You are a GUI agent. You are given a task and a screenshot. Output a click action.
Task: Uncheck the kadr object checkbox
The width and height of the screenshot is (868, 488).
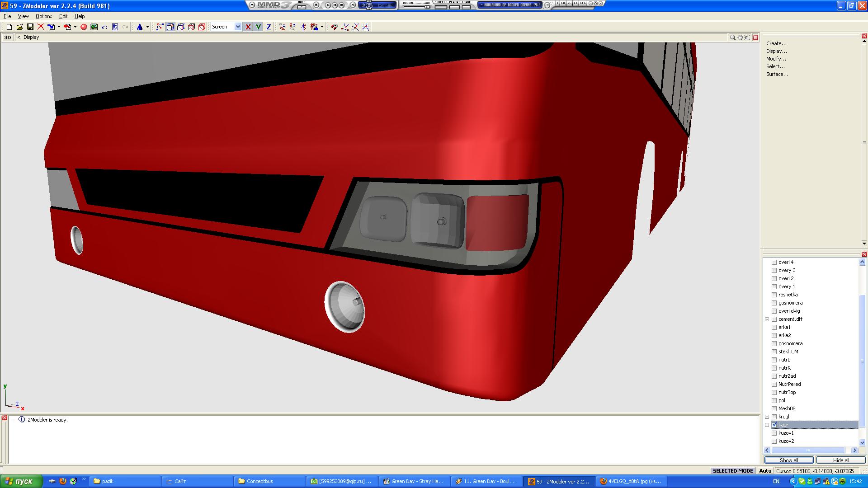tap(774, 425)
